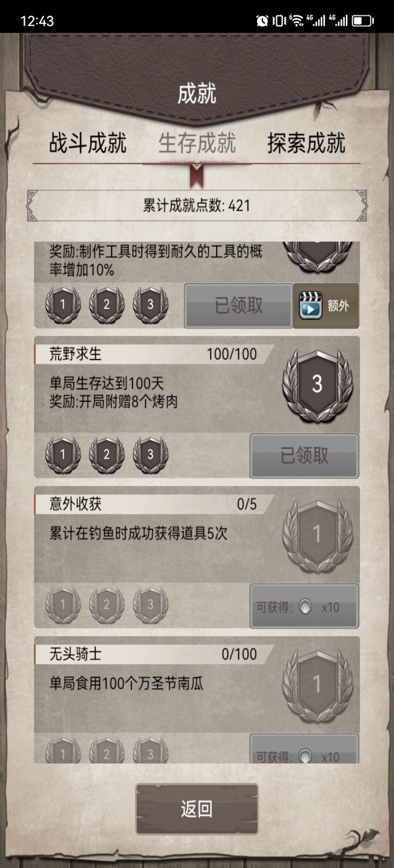Select tier 3 badge under 荒野求生
Screen dimensions: 394x868
[x=150, y=455]
